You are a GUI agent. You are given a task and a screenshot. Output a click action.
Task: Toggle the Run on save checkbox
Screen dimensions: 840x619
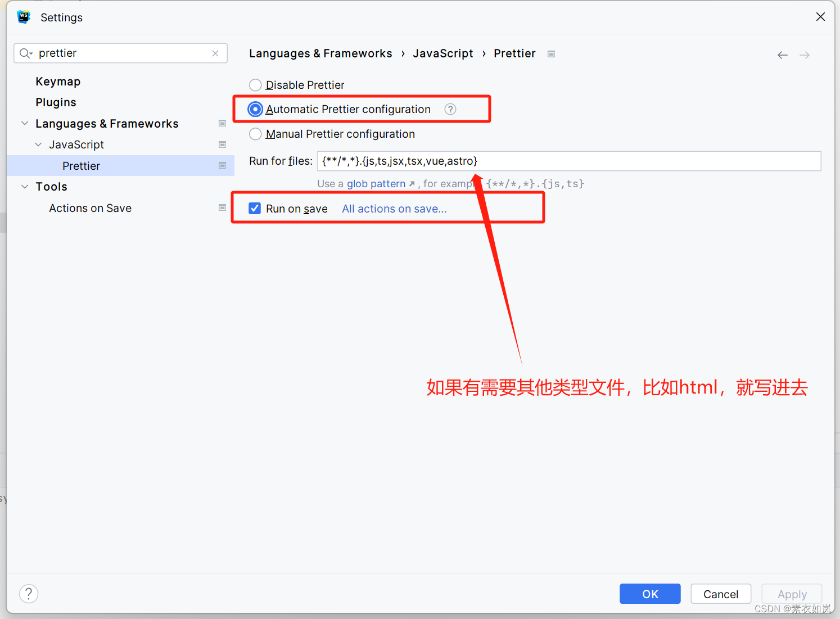click(x=255, y=209)
